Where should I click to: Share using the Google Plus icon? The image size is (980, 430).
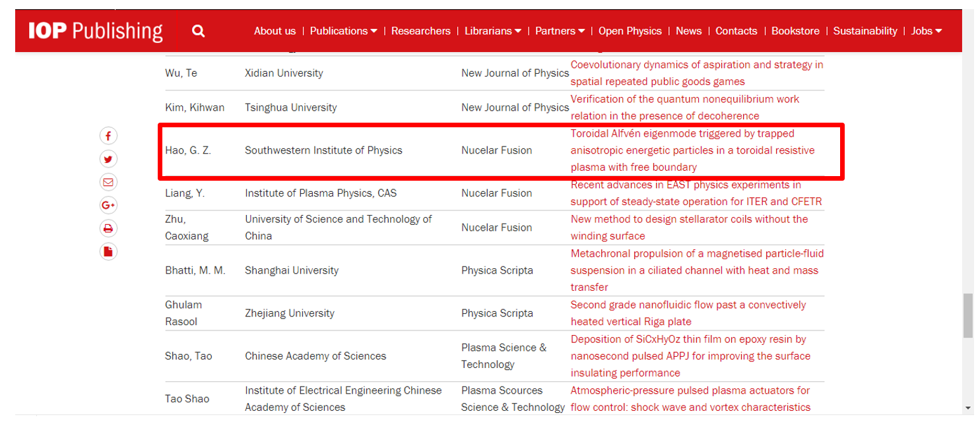click(x=108, y=205)
